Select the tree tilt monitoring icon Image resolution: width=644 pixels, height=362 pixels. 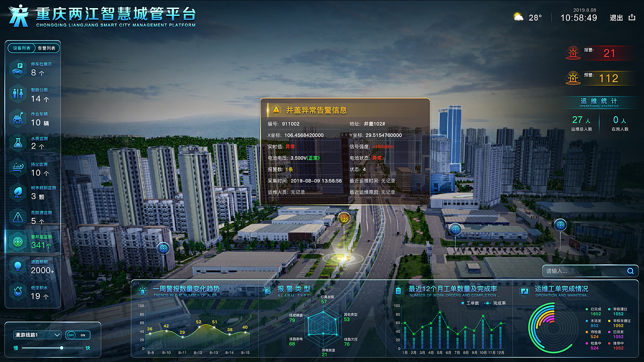pos(18,193)
